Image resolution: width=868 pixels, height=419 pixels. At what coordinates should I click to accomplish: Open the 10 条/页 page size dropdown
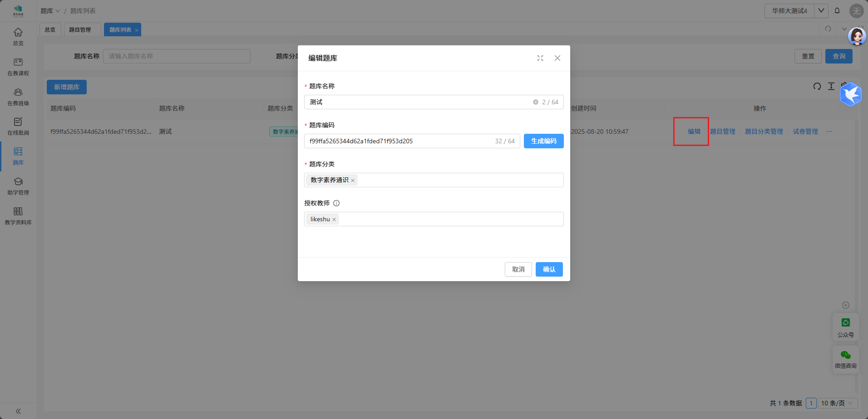[837, 403]
